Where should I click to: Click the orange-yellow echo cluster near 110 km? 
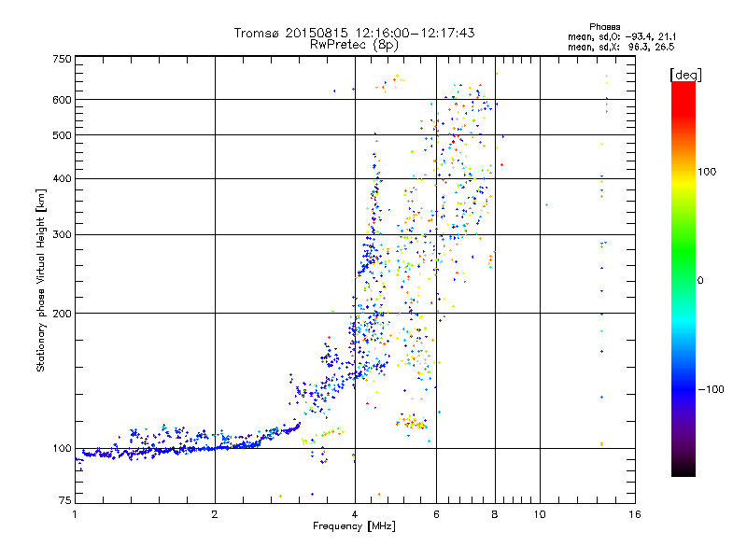coord(412,422)
